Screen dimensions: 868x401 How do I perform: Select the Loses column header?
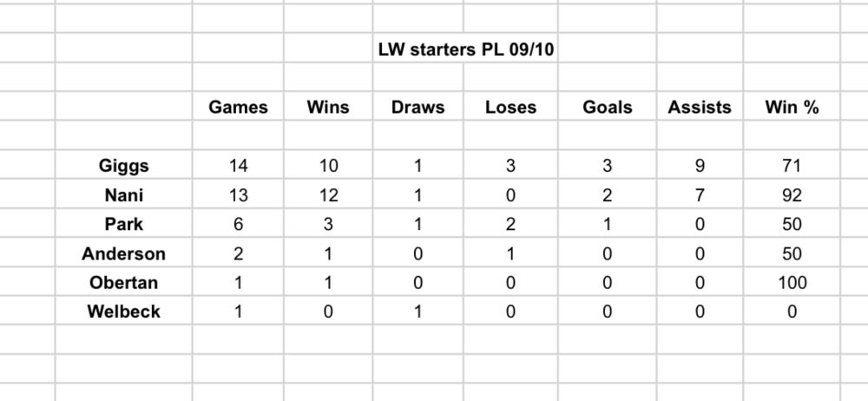(x=510, y=107)
